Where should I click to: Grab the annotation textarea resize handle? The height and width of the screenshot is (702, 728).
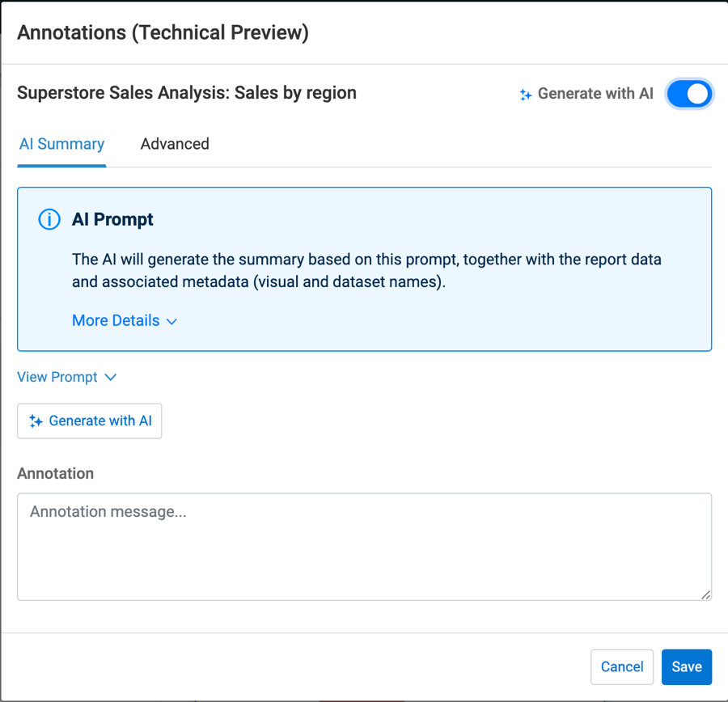(705, 594)
